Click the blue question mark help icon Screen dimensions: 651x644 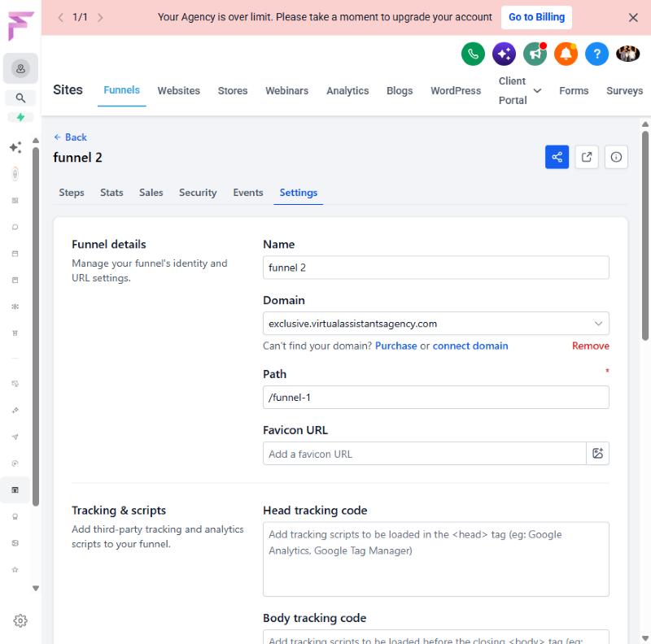coord(596,54)
